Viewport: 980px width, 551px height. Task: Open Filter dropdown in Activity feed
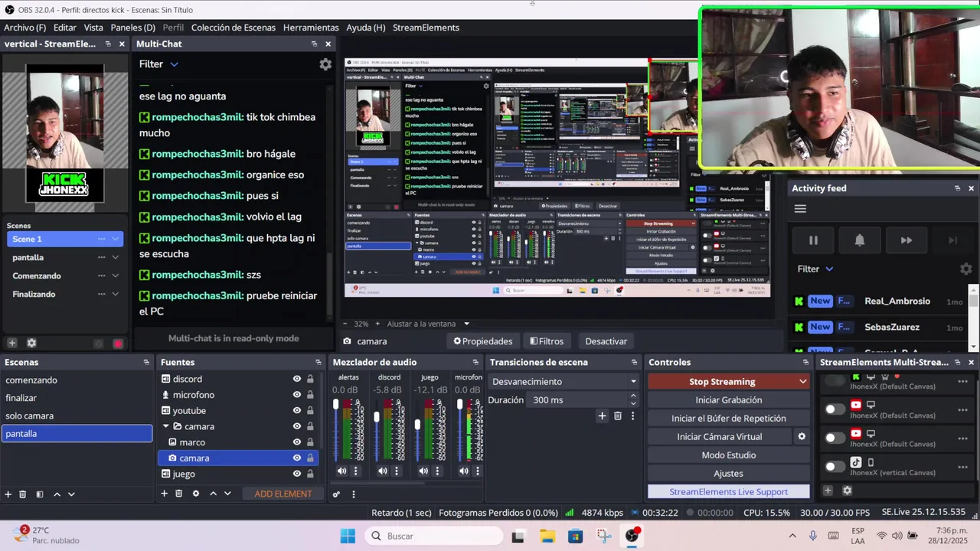tap(815, 269)
